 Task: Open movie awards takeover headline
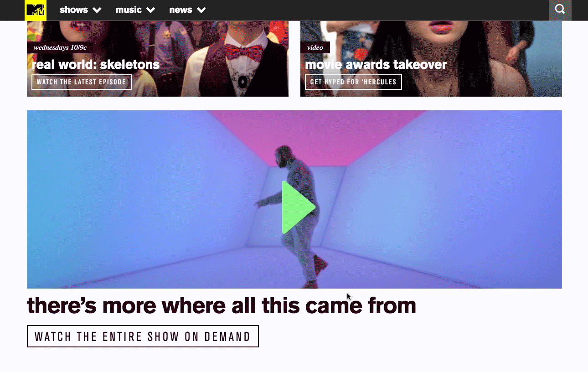point(376,64)
